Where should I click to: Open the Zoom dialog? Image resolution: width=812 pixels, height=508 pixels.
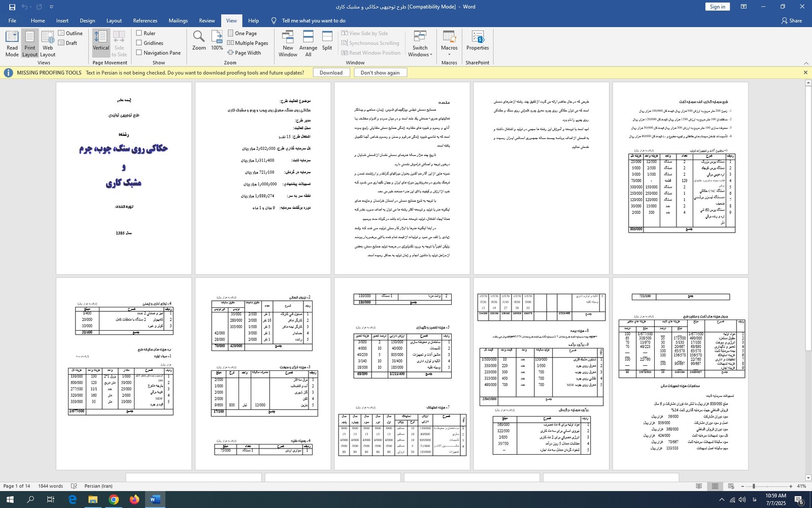[199, 41]
